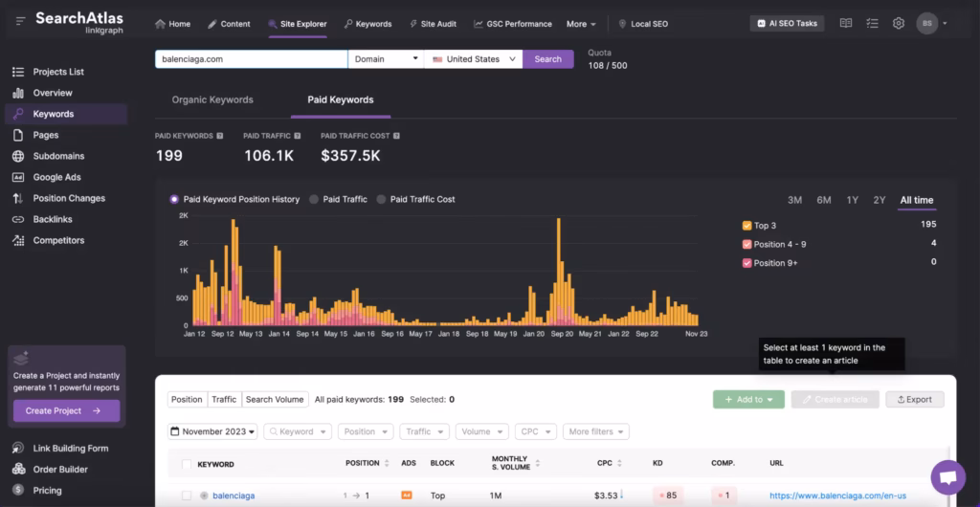The height and width of the screenshot is (507, 980).
Task: Click the checklist icon in top bar
Action: coord(872,23)
